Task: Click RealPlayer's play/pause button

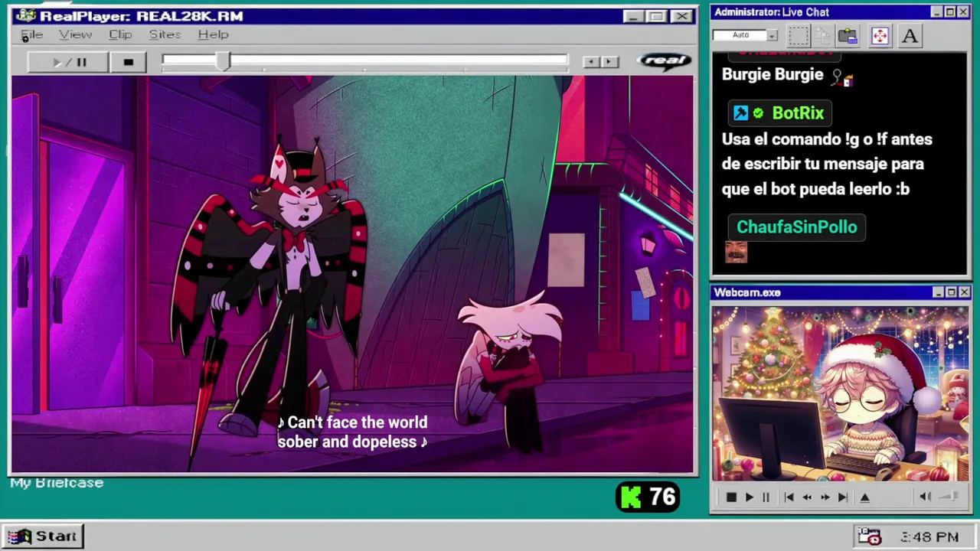Action: point(68,62)
